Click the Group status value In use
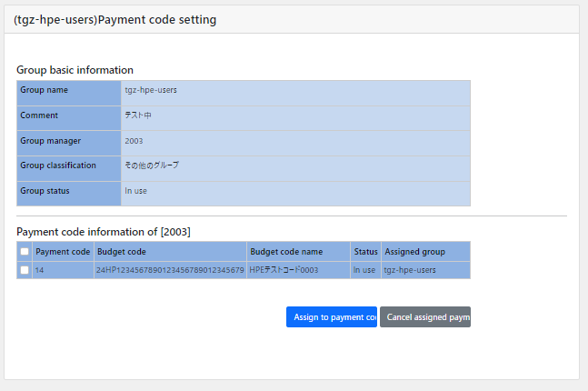This screenshot has height=391, width=588. (x=135, y=191)
